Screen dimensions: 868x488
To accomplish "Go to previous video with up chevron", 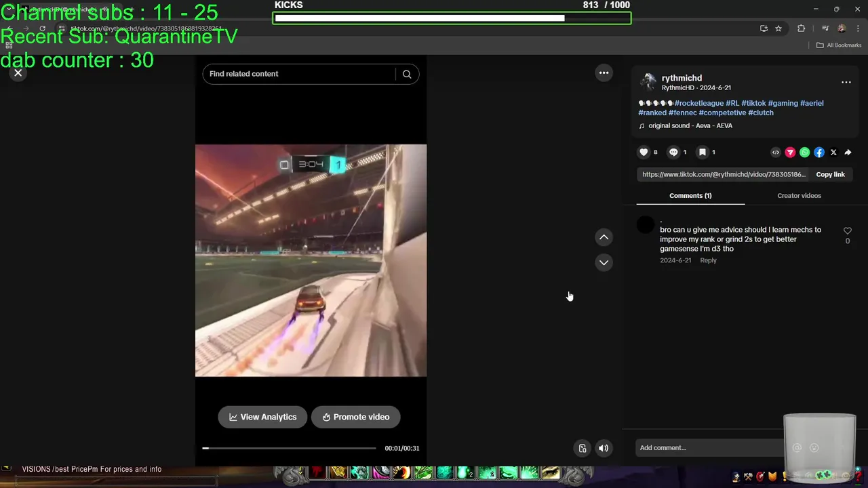I will pos(604,237).
